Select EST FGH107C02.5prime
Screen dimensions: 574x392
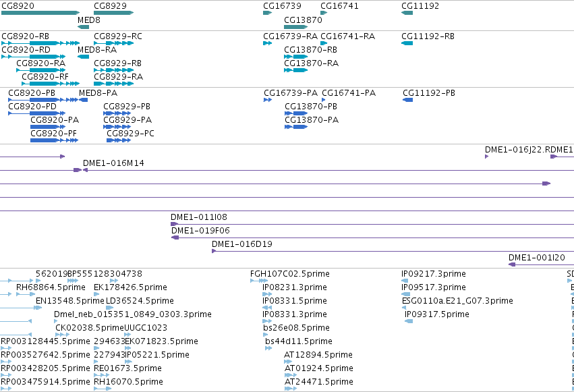click(290, 274)
